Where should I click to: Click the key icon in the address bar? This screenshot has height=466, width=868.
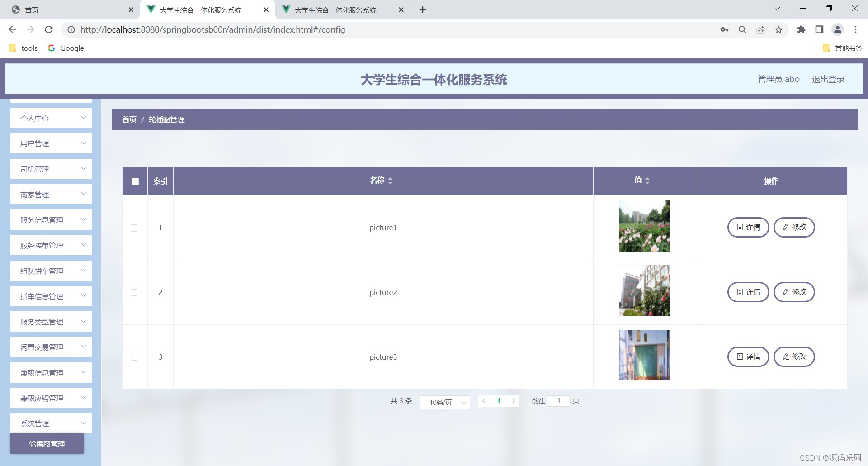pyautogui.click(x=724, y=30)
